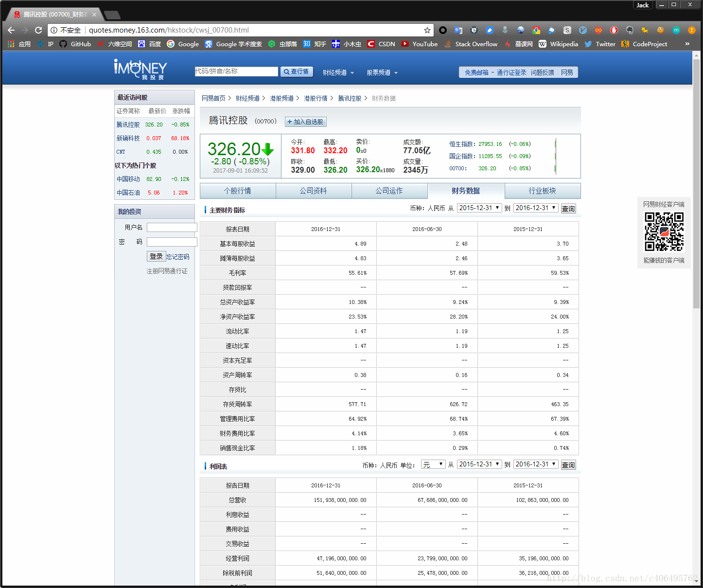
Task: Open the Vimium V extension icon
Action: tap(583, 30)
